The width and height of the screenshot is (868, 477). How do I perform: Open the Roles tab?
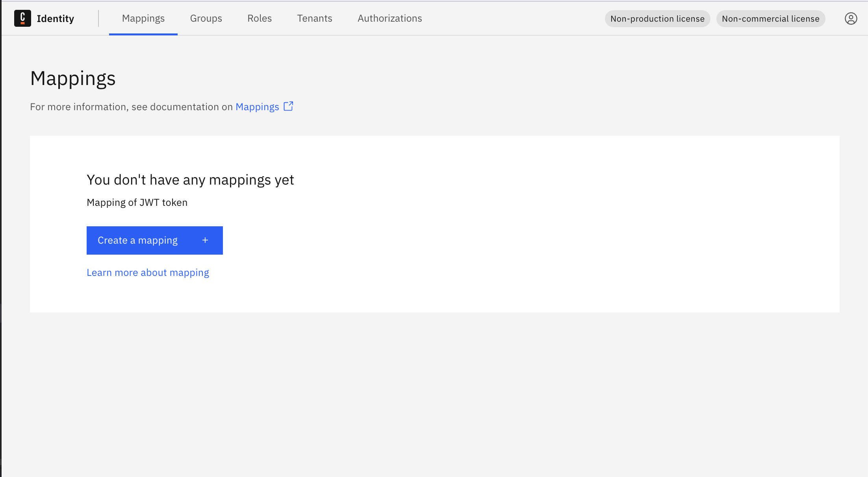pos(259,18)
